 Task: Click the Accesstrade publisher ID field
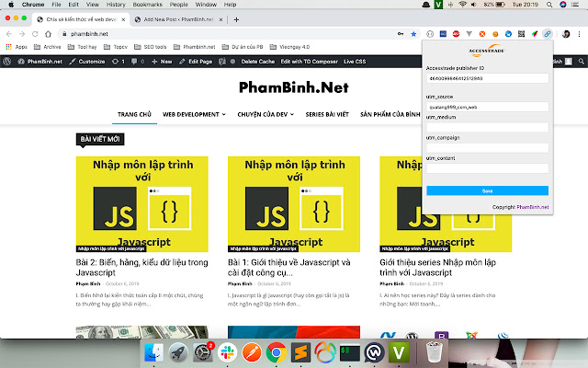[x=487, y=78]
